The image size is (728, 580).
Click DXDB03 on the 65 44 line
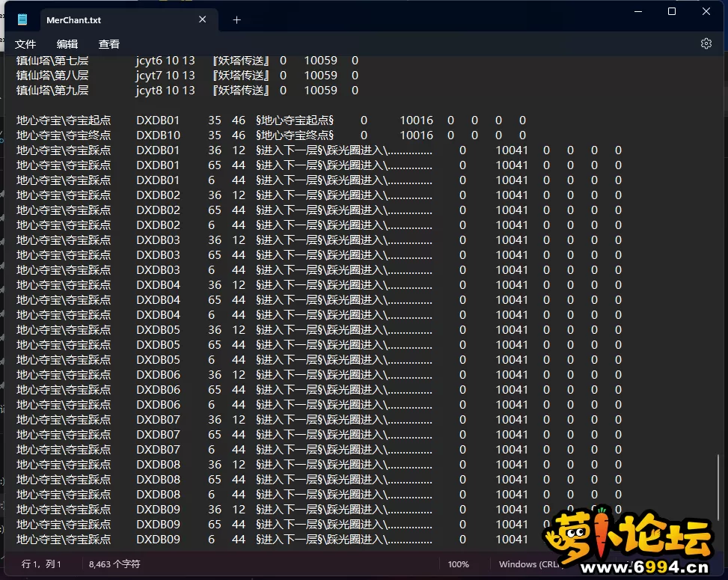click(158, 255)
